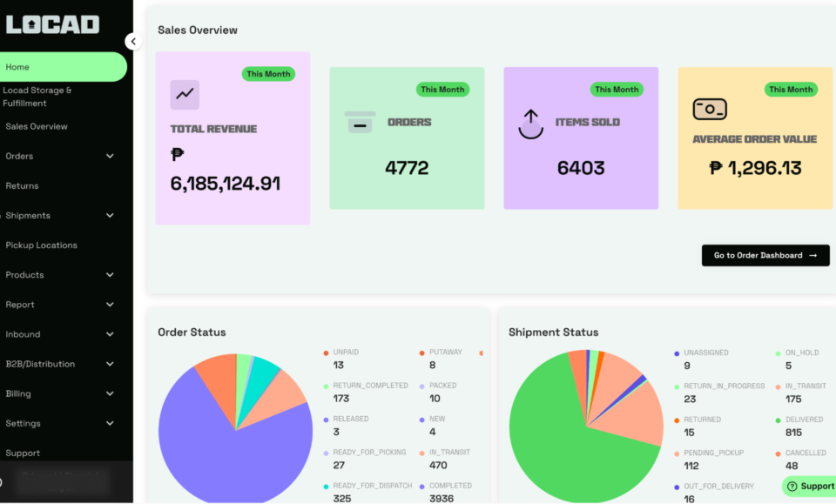Click the LOCAD logo
Screen dimensions: 836x504
[53, 24]
